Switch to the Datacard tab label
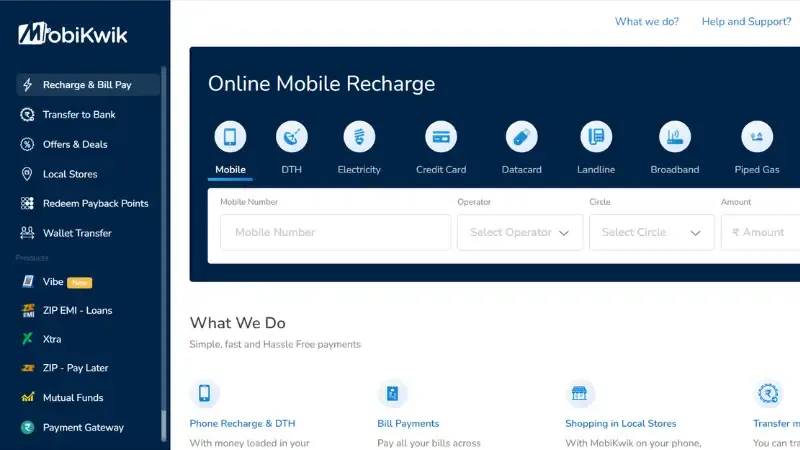This screenshot has width=800, height=450. 521,170
